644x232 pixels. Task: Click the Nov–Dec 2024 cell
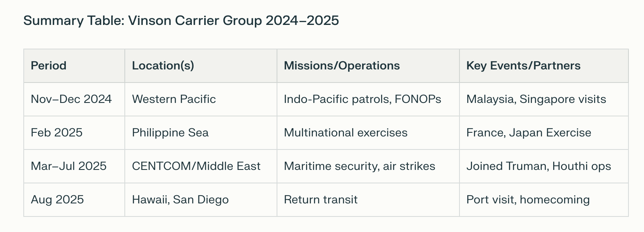[x=74, y=99]
